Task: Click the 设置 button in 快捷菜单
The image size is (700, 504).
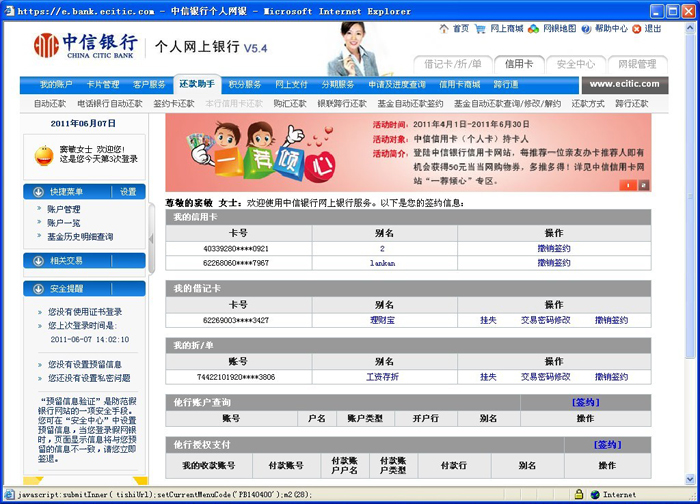Action: tap(128, 192)
